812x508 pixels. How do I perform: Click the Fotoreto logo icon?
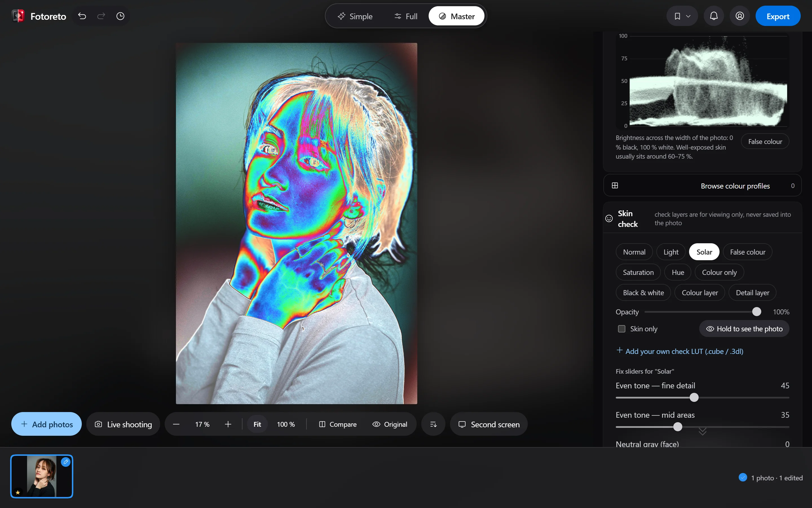(18, 16)
